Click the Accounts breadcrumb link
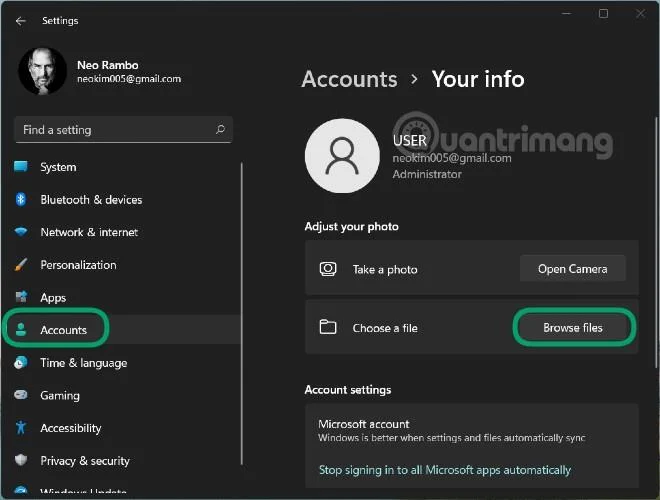 [349, 79]
